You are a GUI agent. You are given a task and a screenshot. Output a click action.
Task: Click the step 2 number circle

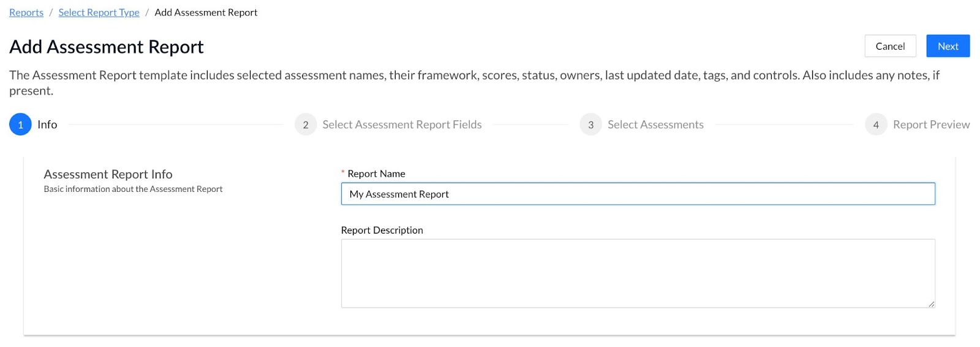tap(306, 124)
